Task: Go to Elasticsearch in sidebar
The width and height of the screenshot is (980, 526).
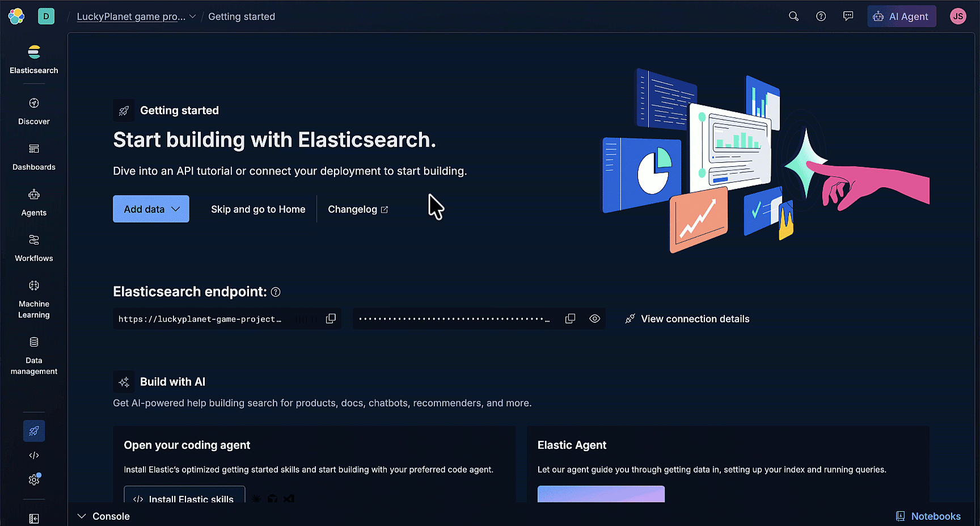Action: (x=34, y=60)
